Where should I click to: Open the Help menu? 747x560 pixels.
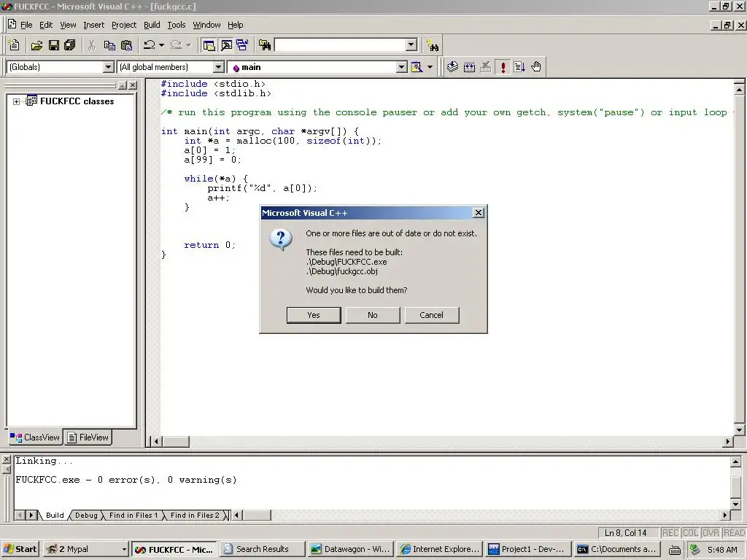point(236,26)
